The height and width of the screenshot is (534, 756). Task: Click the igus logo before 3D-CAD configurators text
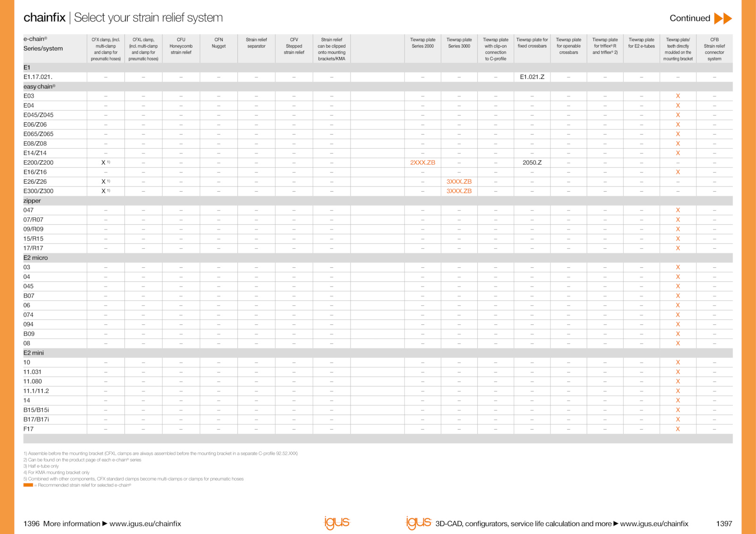(419, 523)
